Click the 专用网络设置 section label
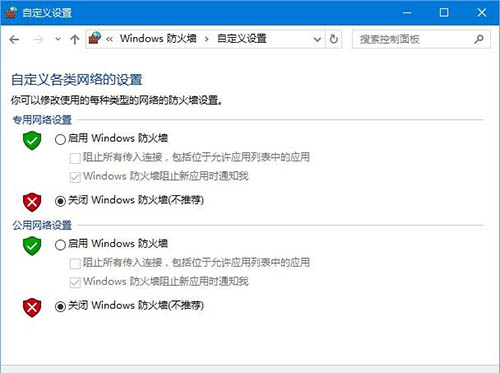500x373 pixels. [42, 120]
